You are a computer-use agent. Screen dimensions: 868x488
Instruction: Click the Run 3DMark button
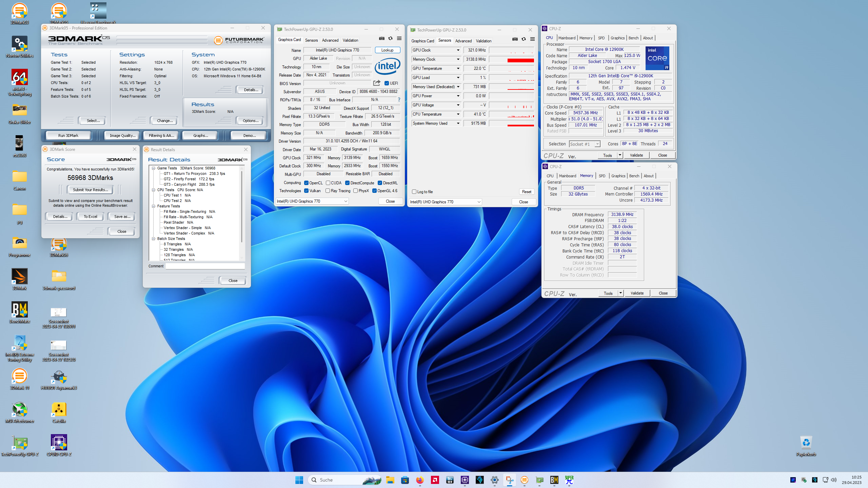(68, 136)
